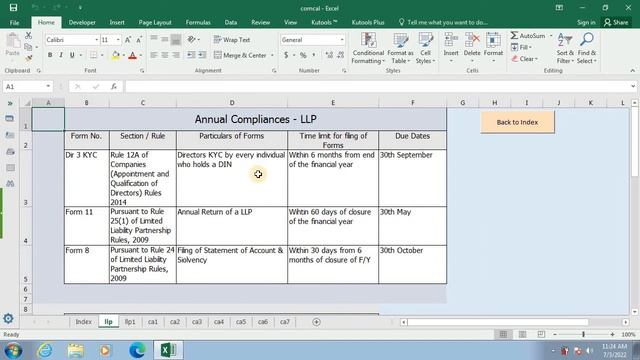Align text to the right
This screenshot has height=360, width=640.
tap(176, 55)
